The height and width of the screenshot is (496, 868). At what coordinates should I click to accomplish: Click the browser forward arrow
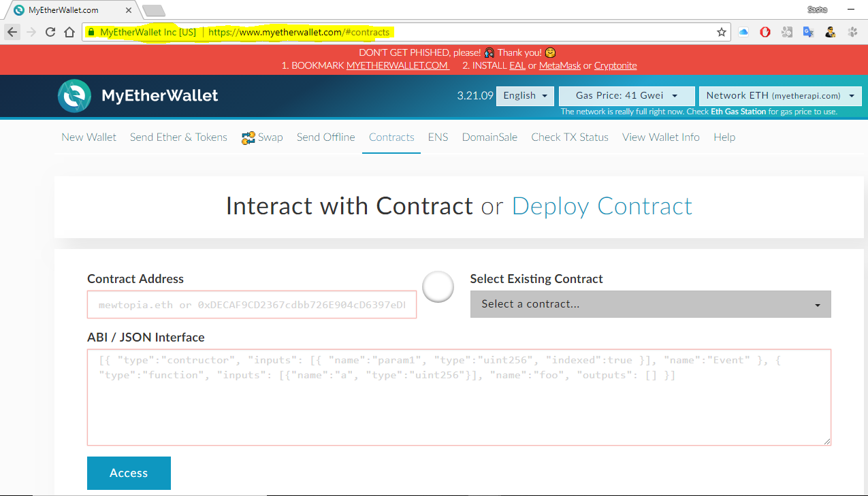tap(31, 32)
